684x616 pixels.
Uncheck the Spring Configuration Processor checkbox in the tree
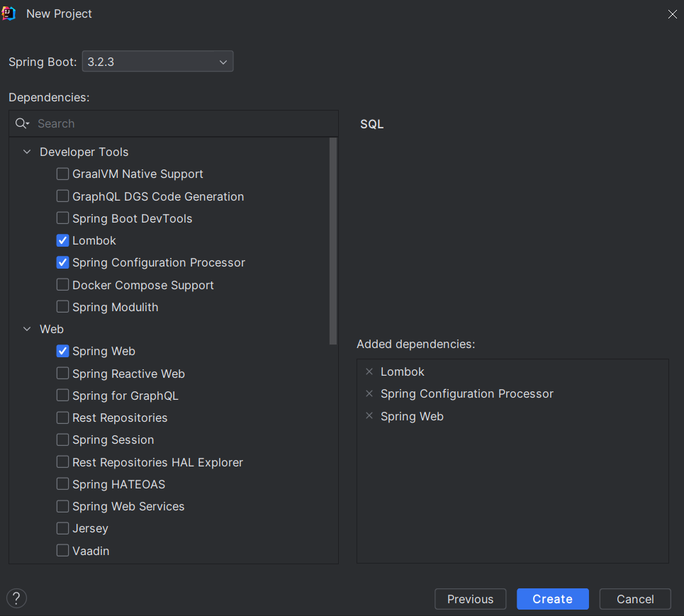click(x=63, y=262)
